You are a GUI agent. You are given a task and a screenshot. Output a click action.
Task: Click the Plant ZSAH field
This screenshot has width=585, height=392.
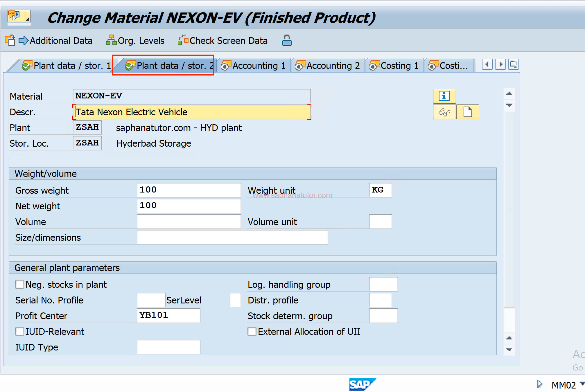(x=87, y=127)
